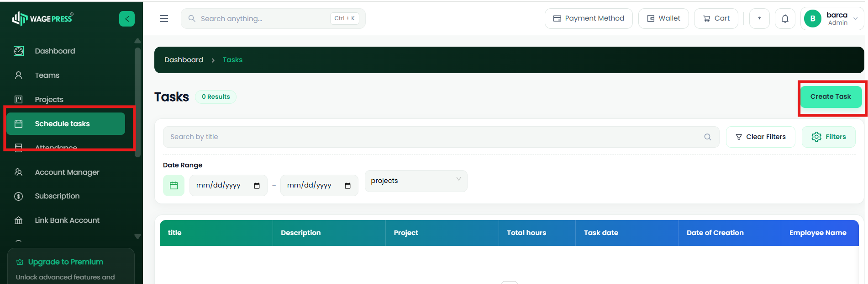Click the Wallet icon
868x284 pixels.
coord(651,19)
